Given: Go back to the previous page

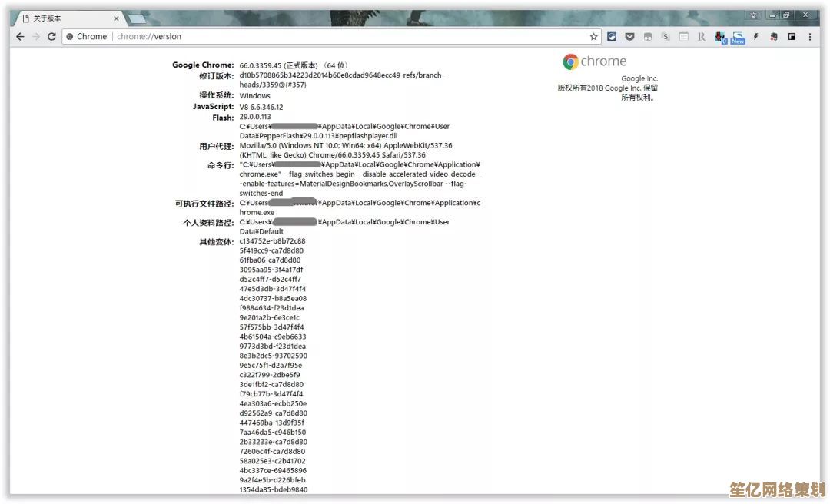Looking at the screenshot, I should 20,37.
